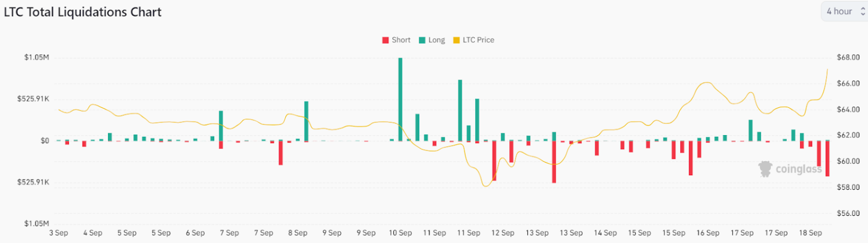Click the green Long legend color swatch
Screen dimensions: 868x243
click(422, 40)
